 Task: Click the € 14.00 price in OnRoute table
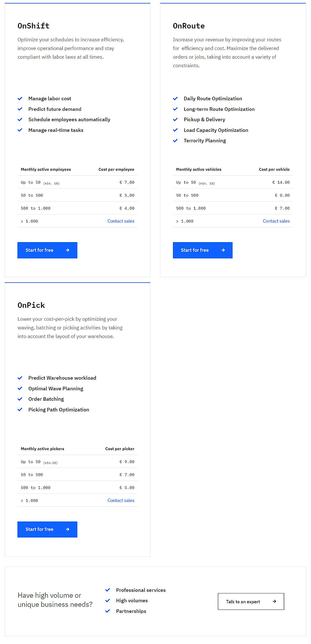(280, 182)
